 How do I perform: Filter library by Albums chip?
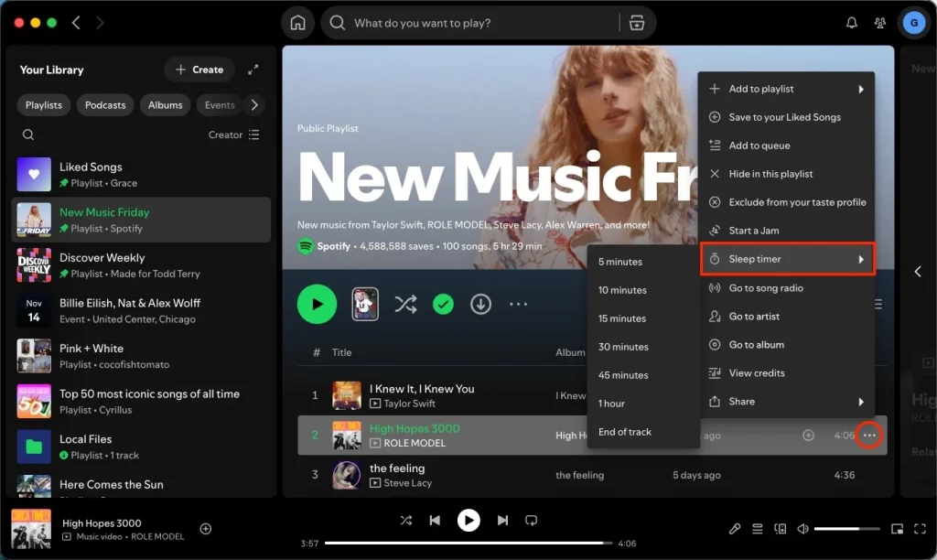coord(165,105)
